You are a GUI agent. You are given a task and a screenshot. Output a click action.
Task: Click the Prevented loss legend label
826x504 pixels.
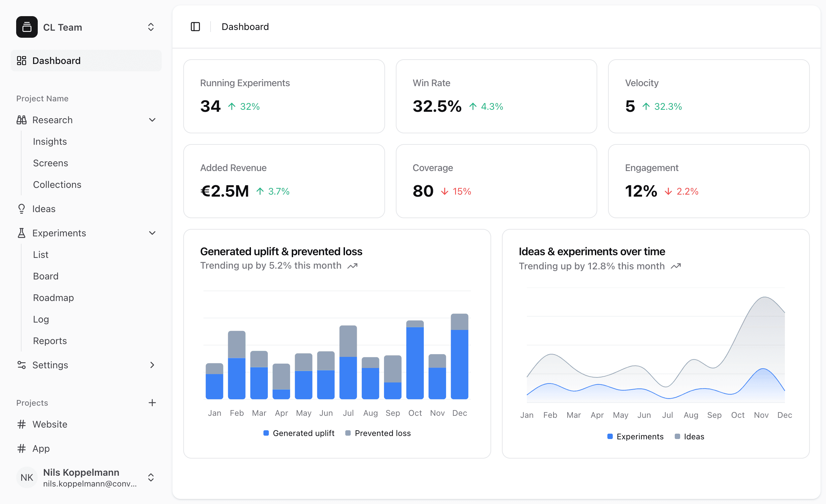pyautogui.click(x=383, y=433)
